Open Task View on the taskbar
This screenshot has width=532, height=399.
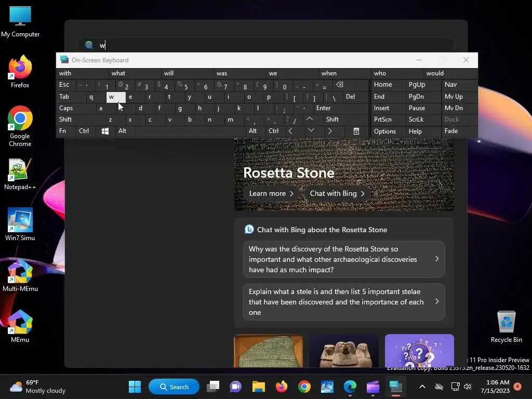pos(213,387)
